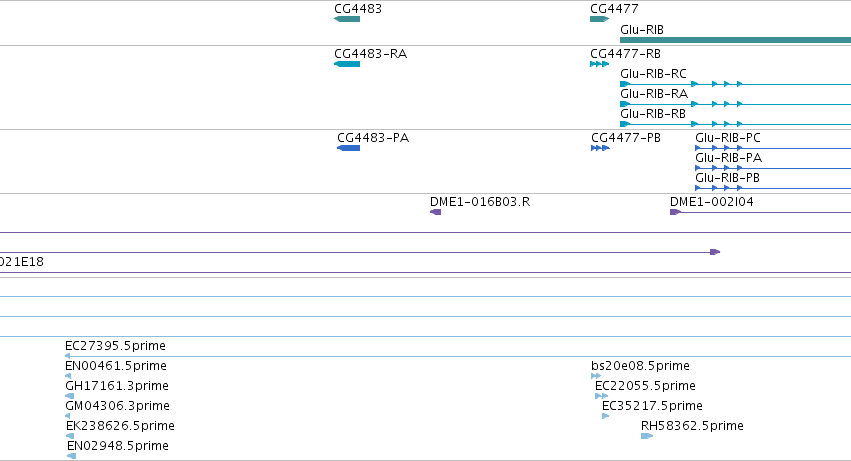This screenshot has height=461, width=851.
Task: Open the bs20e08.5prime EST label
Action: tap(640, 366)
